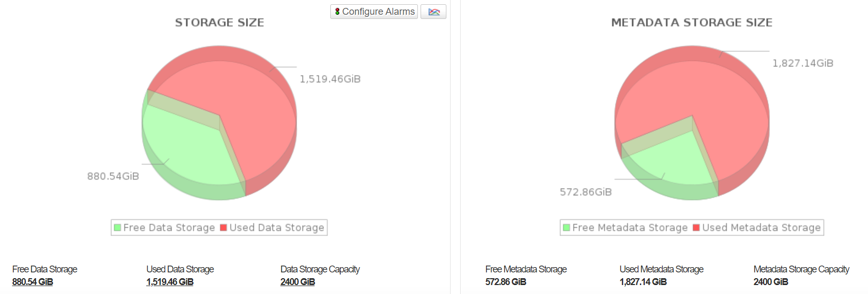
Task: Open the line graph history view icon
Action: click(x=434, y=12)
